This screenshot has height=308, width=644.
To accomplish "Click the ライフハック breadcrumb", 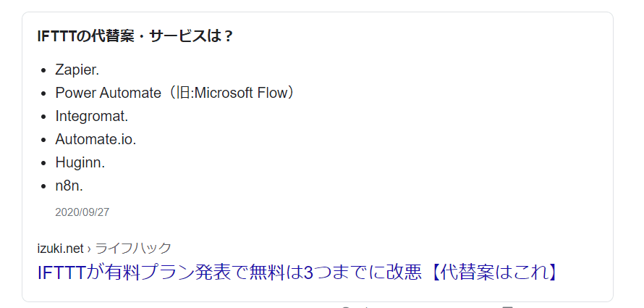I will tap(133, 248).
